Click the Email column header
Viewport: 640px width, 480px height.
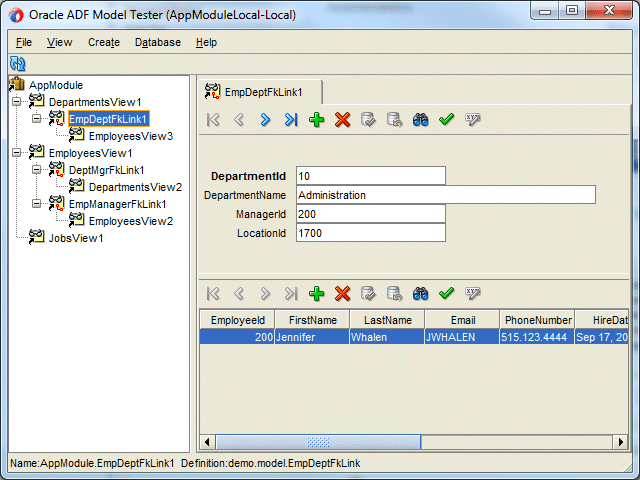(x=462, y=320)
